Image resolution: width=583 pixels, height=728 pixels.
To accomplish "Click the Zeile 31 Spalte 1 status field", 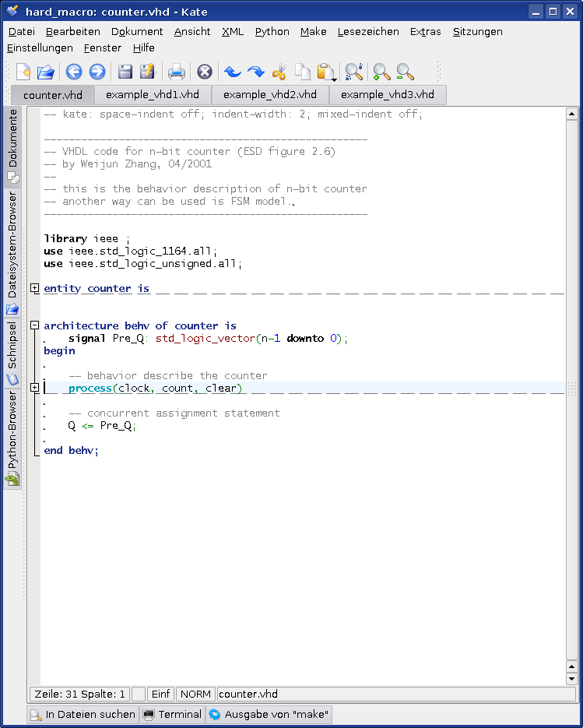I will (80, 694).
